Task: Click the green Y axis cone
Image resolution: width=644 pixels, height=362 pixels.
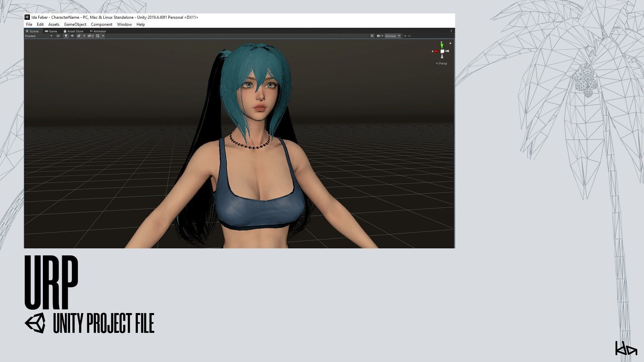Action: 442,45
